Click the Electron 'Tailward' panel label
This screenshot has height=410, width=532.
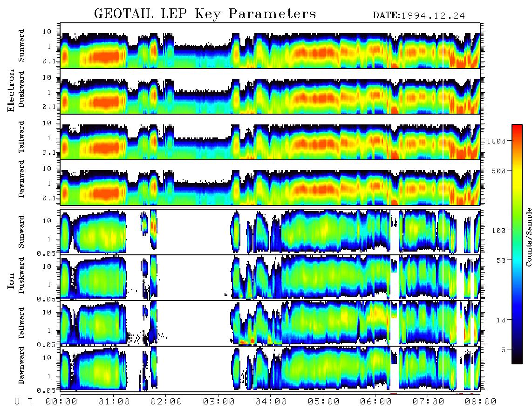pyautogui.click(x=21, y=137)
